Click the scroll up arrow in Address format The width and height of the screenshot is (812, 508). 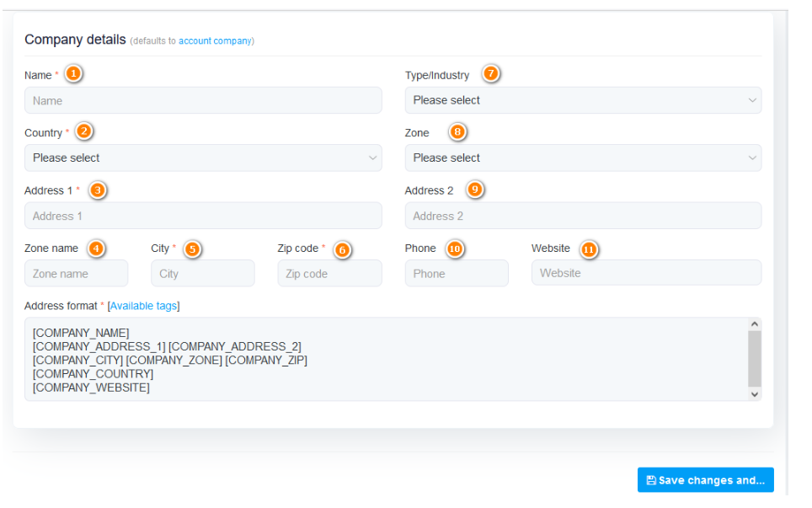point(754,324)
